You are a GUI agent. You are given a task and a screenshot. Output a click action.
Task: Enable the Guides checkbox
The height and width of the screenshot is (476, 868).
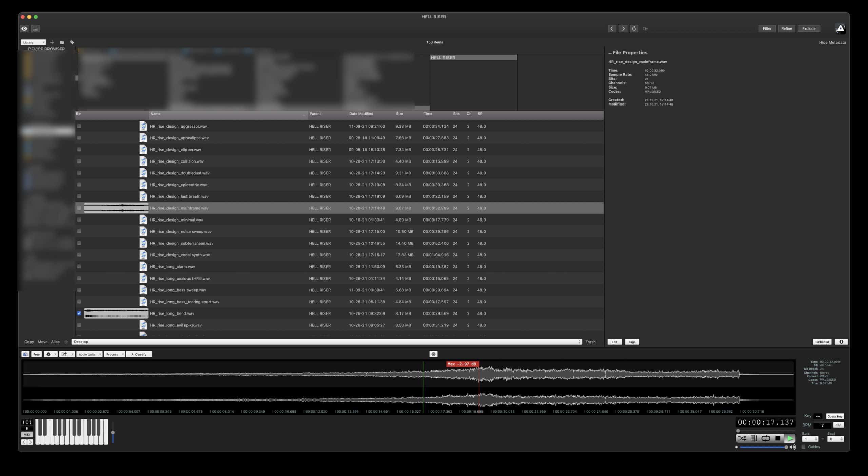click(x=803, y=447)
